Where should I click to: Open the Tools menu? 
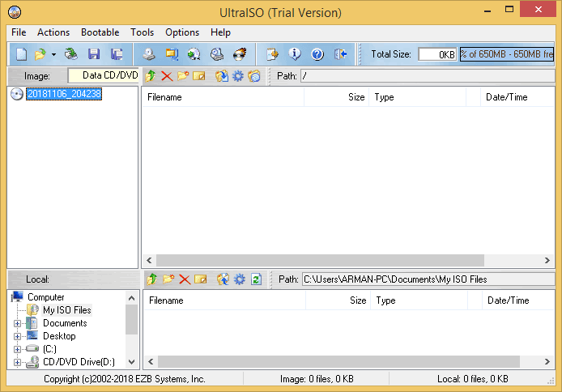pos(142,32)
